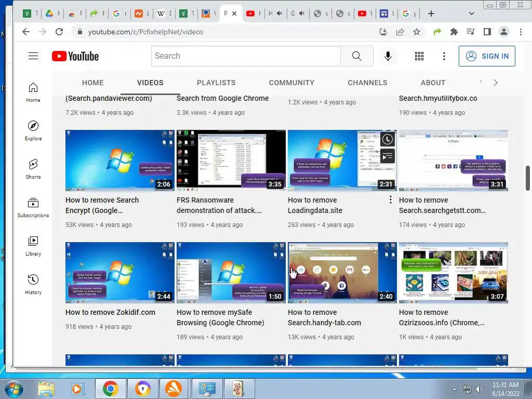Open Explore in the sidebar
Viewport: 532px width, 399px height.
coord(33,130)
